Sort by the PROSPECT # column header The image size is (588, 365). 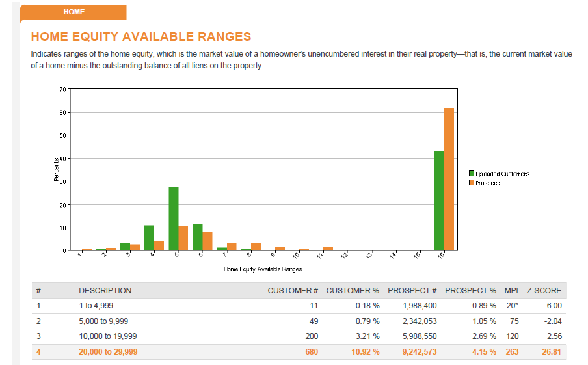(412, 291)
